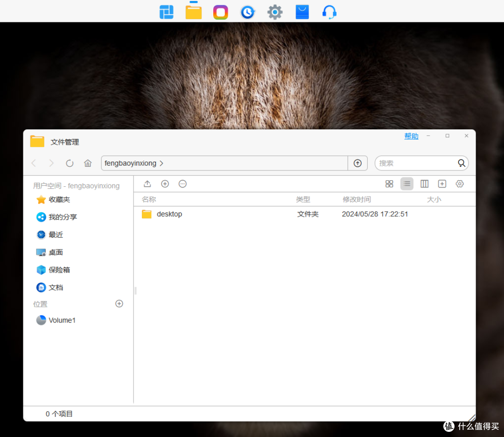
Task: Switch to list view
Action: coord(407,183)
